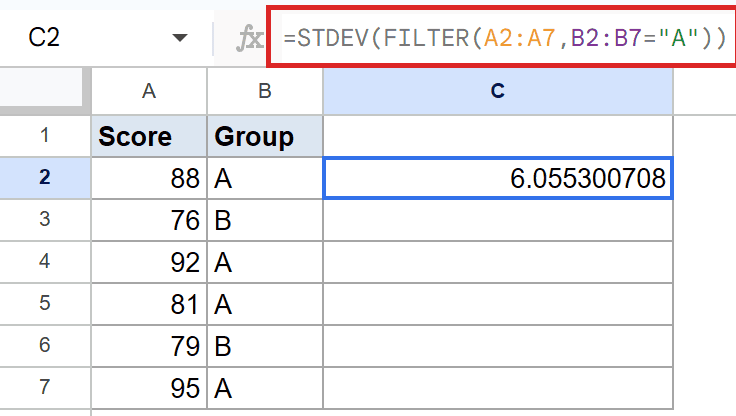The height and width of the screenshot is (416, 736).
Task: Click result cell showing 6.055300708
Action: tap(498, 178)
